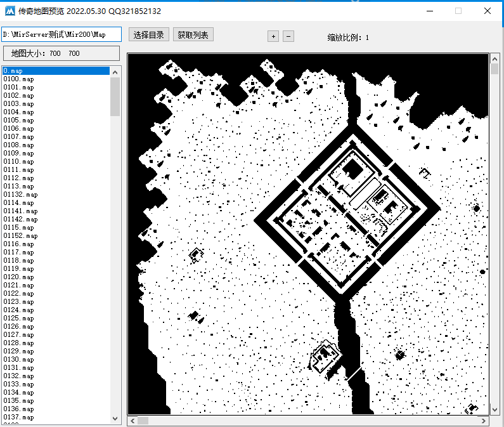Select 01141.map in the list
Viewport: 504px width, 427px height.
(56, 211)
